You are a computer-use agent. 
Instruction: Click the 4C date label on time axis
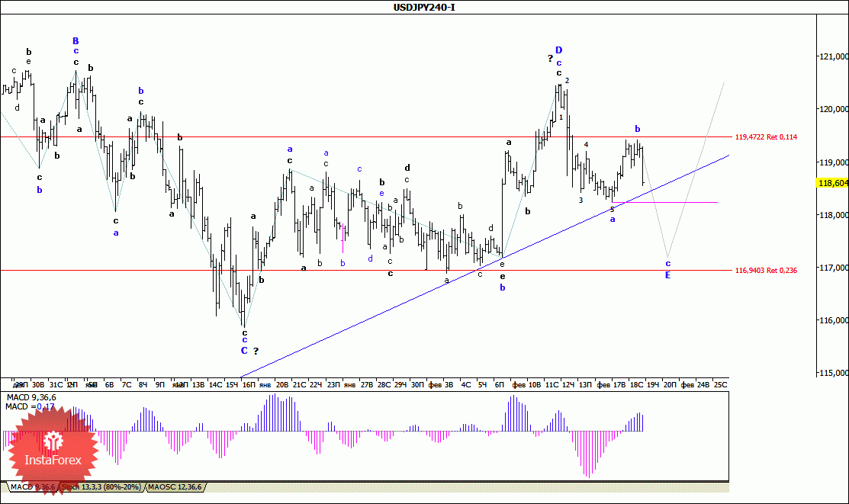(465, 384)
